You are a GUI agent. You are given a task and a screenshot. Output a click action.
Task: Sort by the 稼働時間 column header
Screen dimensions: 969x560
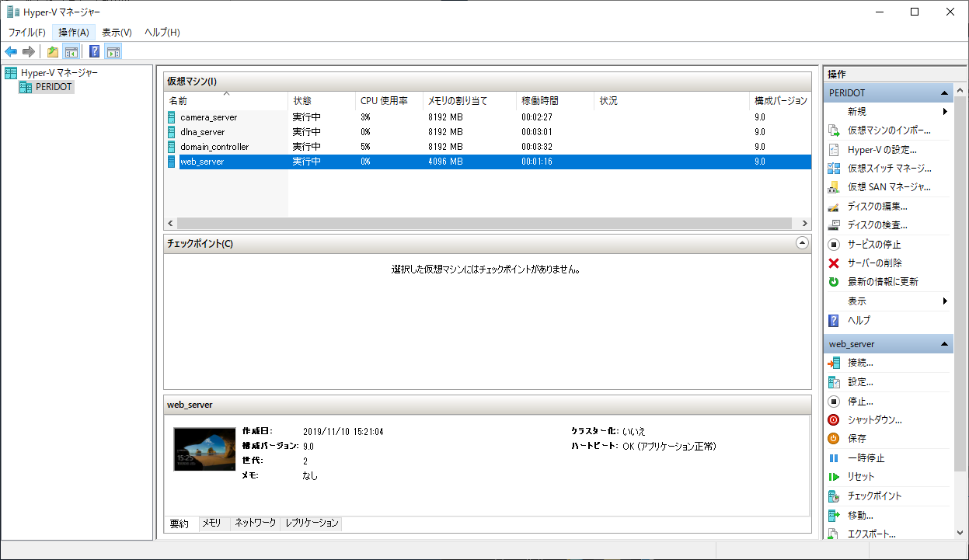click(x=556, y=101)
